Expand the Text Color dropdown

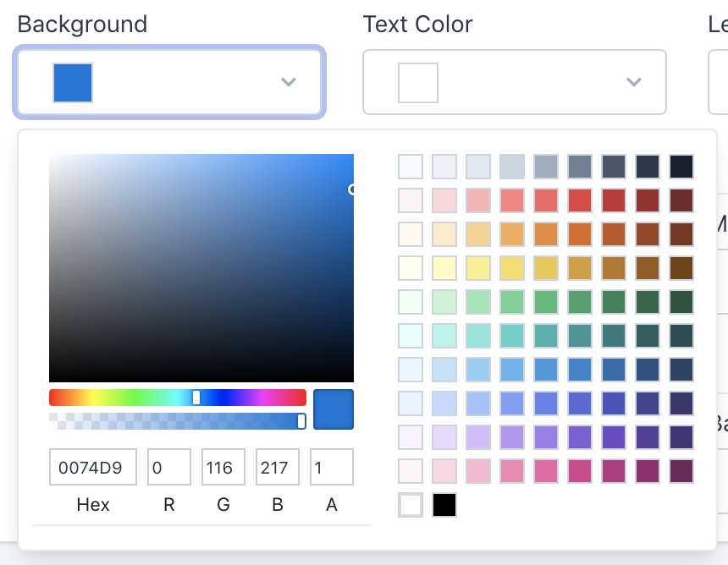pos(514,82)
